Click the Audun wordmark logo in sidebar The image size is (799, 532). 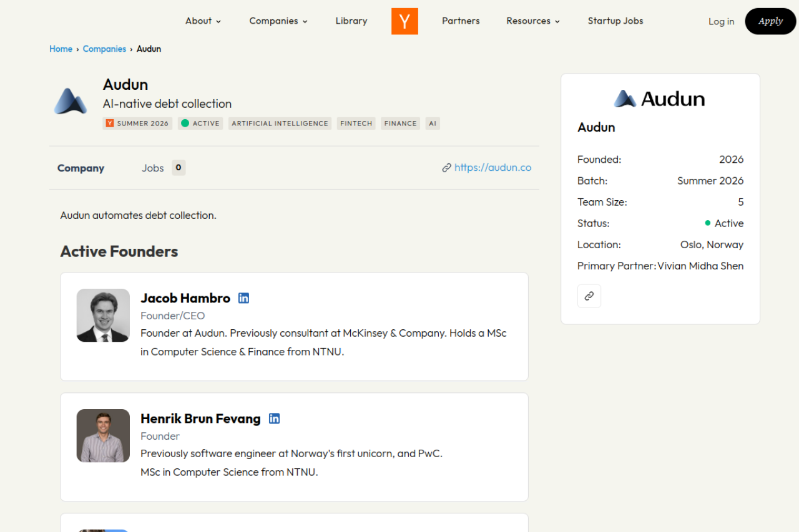659,99
